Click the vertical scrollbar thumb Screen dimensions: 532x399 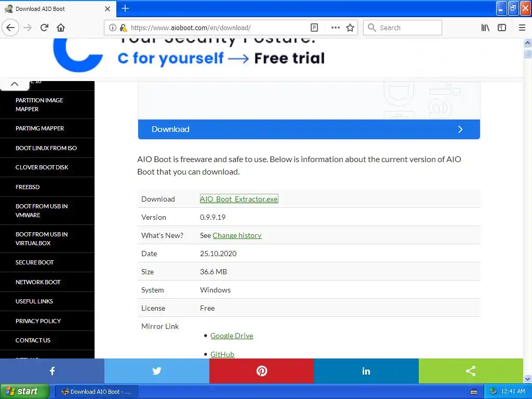pos(527,54)
